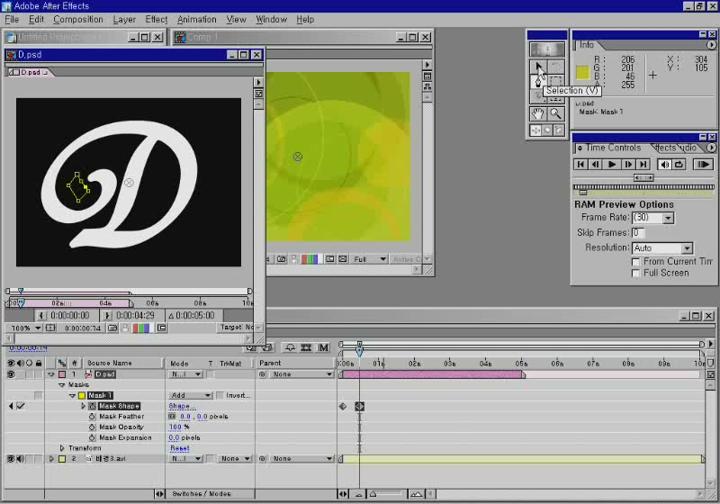Click the Shape... link for Mask Shape
Image resolution: width=720 pixels, height=504 pixels.
182,406
